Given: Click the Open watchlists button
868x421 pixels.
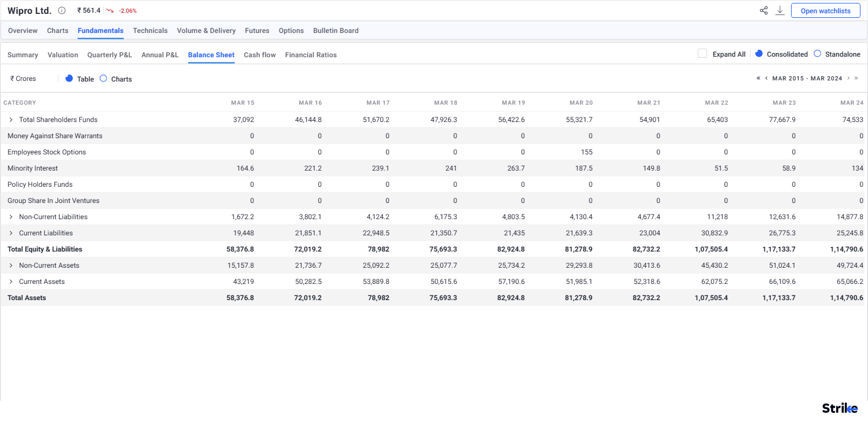Looking at the screenshot, I should (826, 10).
